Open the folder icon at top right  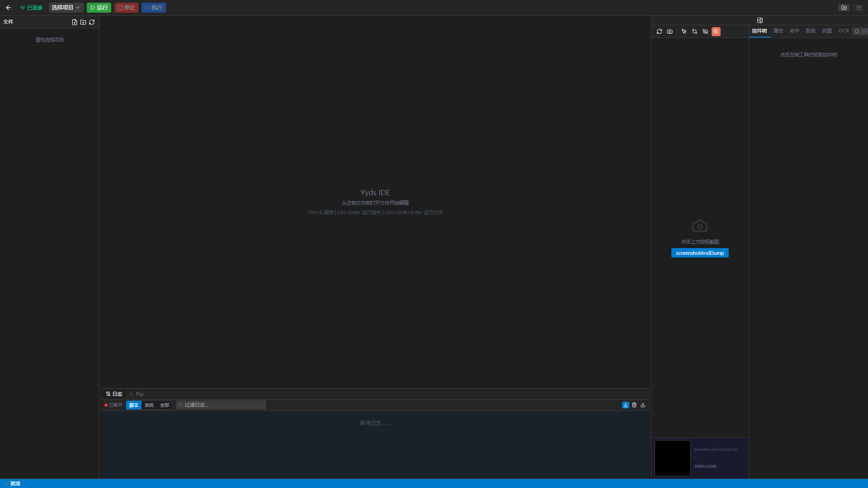(x=844, y=8)
